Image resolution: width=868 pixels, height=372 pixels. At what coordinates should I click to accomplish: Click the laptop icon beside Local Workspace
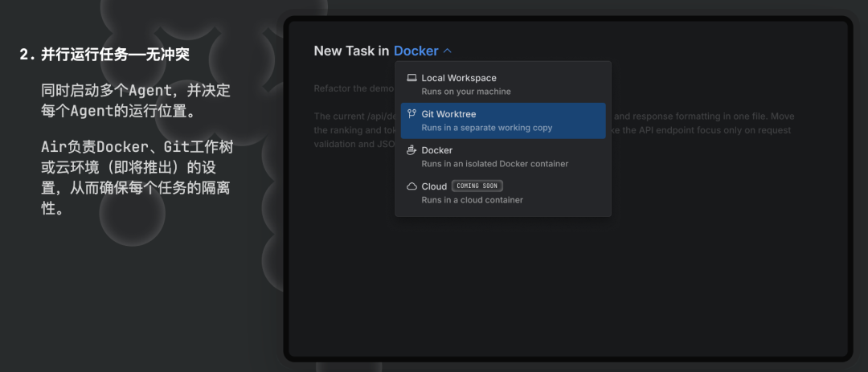411,78
